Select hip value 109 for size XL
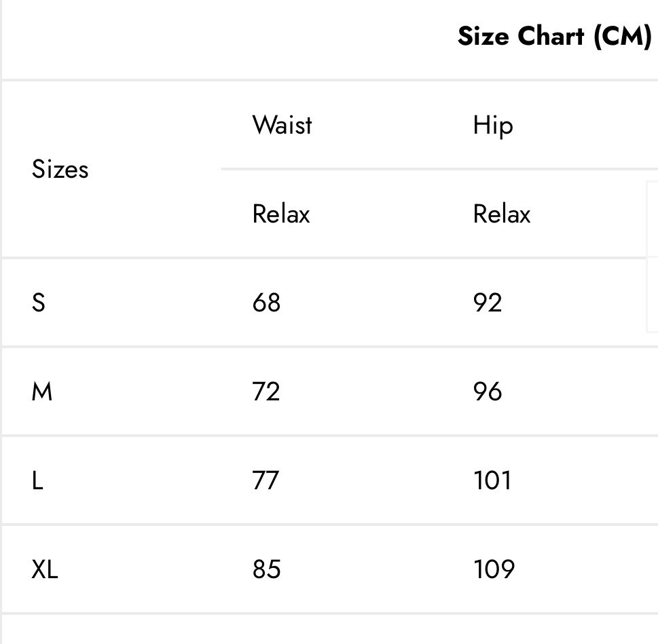Image resolution: width=658 pixels, height=644 pixels. tap(494, 569)
